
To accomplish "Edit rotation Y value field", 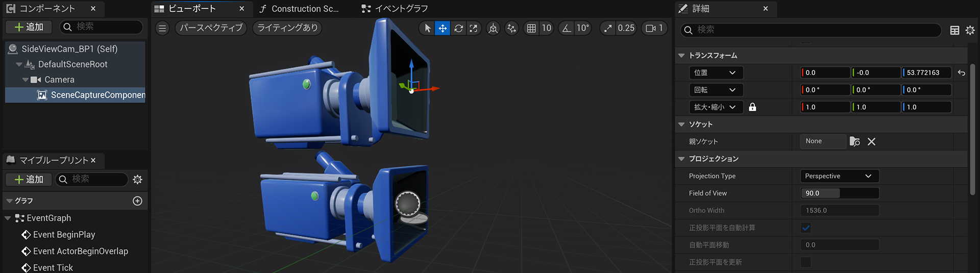I will click(876, 90).
